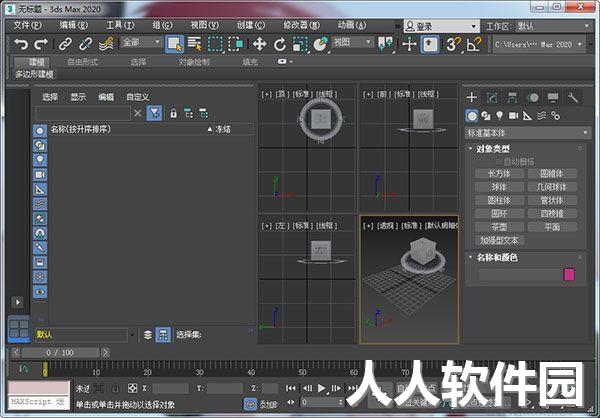Open the 标准基本体 primitives dropdown

(x=528, y=133)
